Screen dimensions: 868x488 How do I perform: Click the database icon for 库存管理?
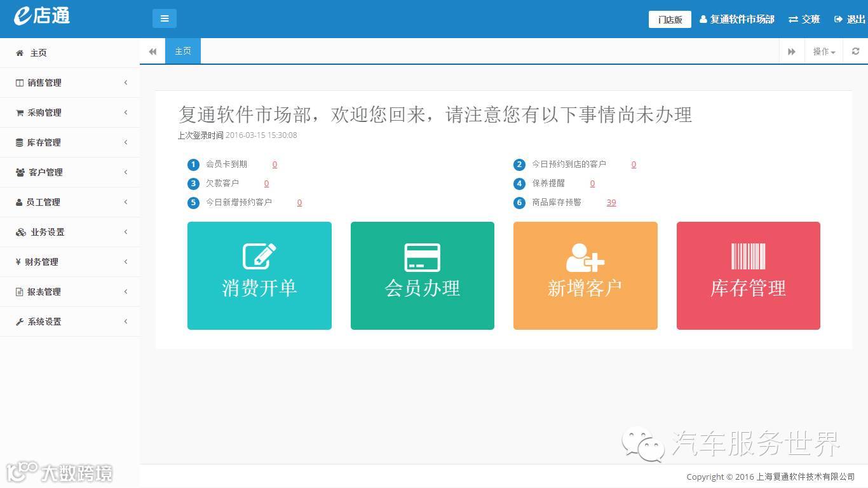[20, 142]
